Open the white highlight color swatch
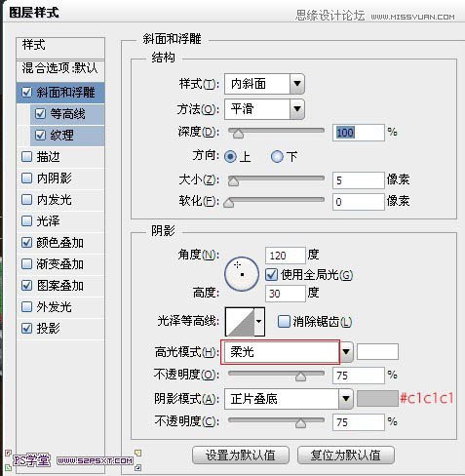 (x=377, y=352)
